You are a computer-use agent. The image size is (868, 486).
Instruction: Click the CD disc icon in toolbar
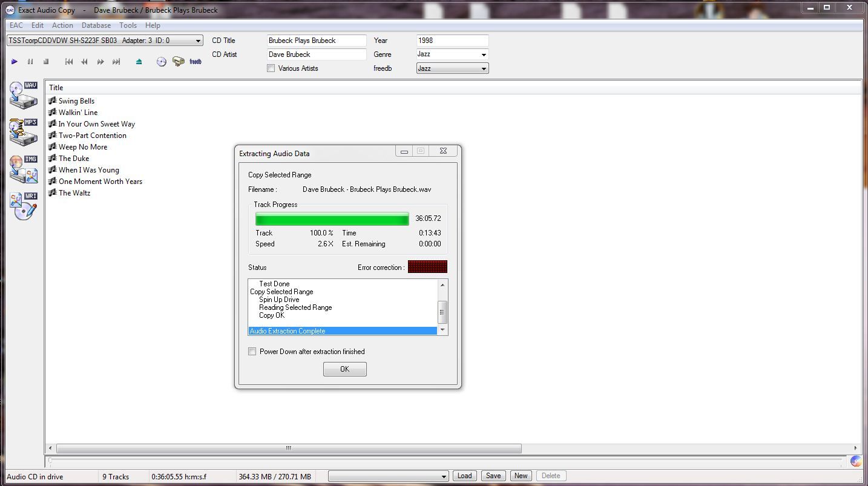[x=162, y=62]
